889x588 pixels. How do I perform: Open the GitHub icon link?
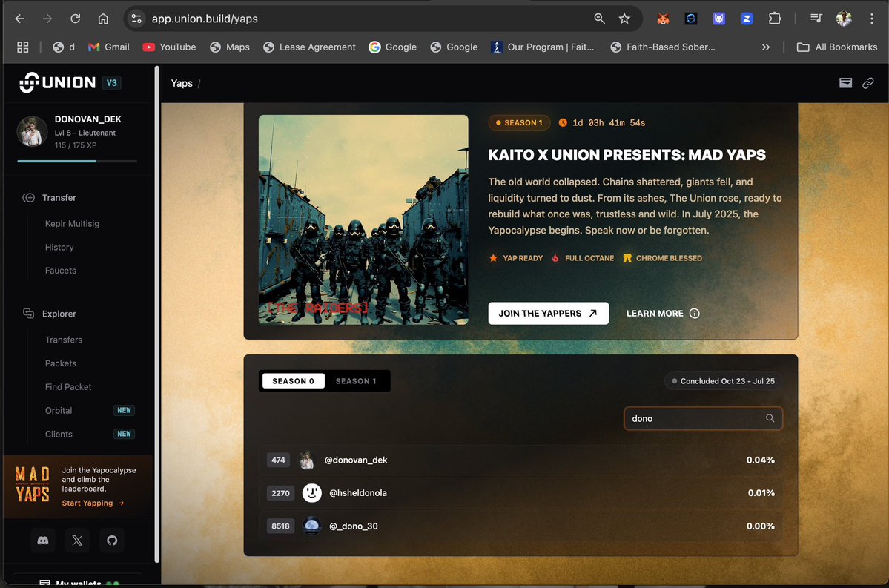tap(112, 541)
